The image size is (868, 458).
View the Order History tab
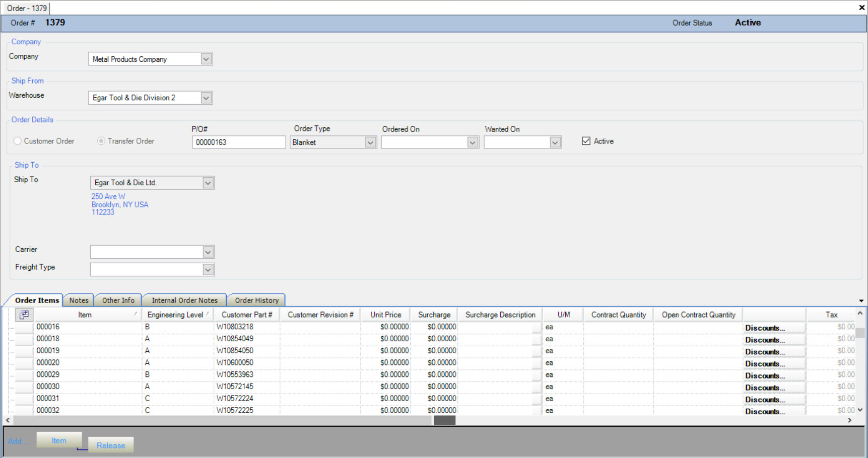point(257,300)
